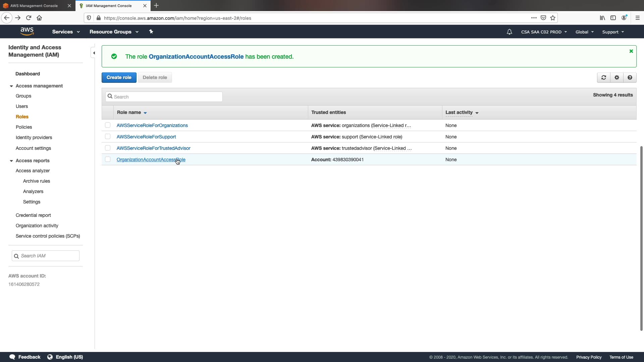Click the pin shortcut icon in navbar
Screen dimensions: 644x362
151,32
